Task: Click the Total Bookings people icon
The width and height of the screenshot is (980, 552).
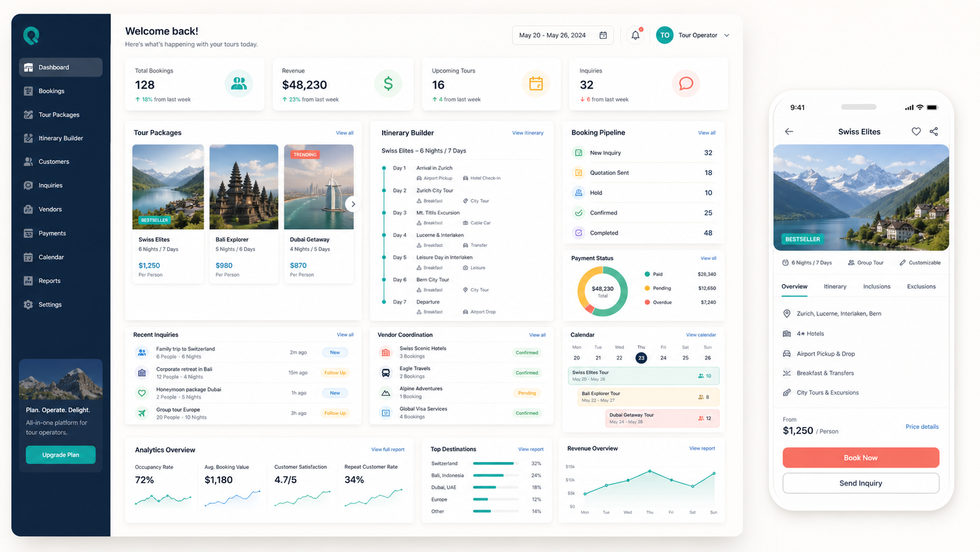Action: (239, 84)
